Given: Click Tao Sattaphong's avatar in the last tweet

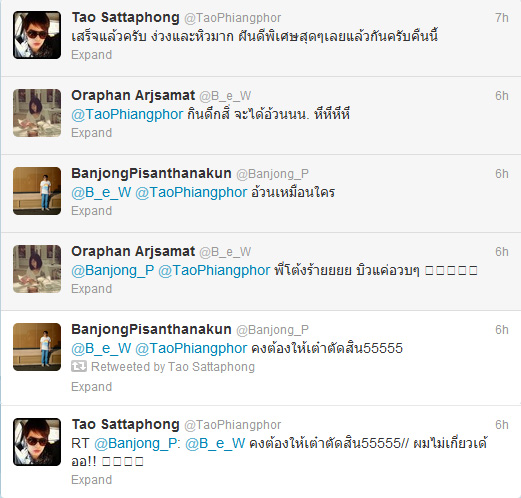Looking at the screenshot, I should pyautogui.click(x=37, y=442).
